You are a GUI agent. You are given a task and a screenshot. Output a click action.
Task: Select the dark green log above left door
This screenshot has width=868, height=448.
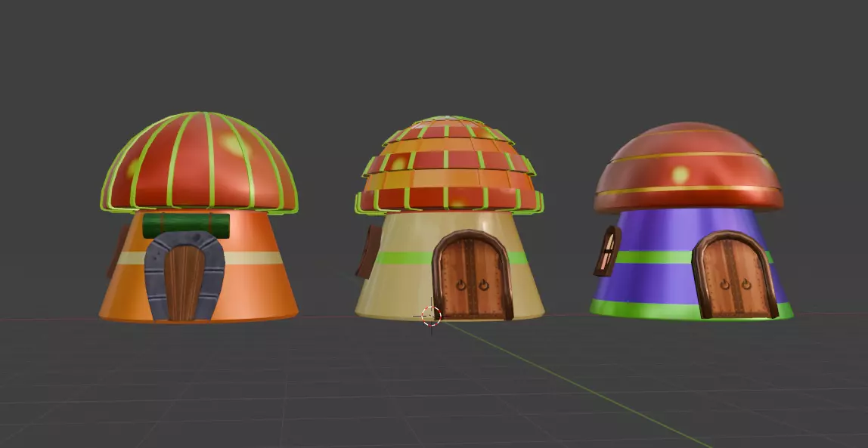coord(186,226)
